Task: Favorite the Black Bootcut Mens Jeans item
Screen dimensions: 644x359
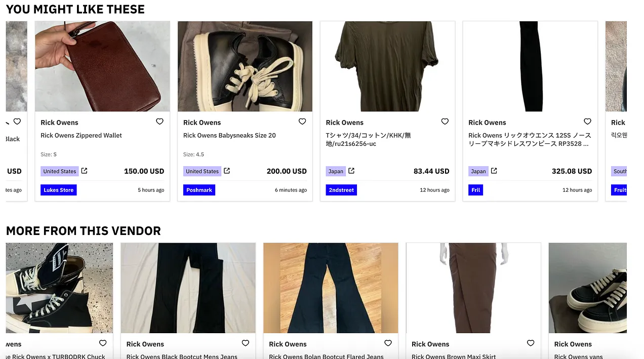Action: point(246,343)
